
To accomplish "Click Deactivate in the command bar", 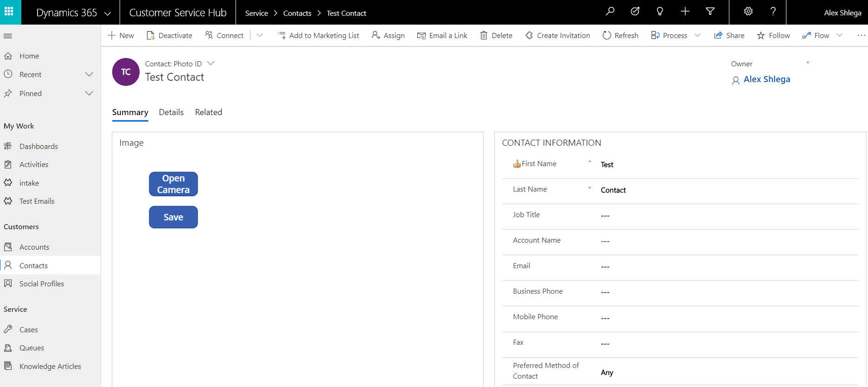I will click(x=169, y=35).
